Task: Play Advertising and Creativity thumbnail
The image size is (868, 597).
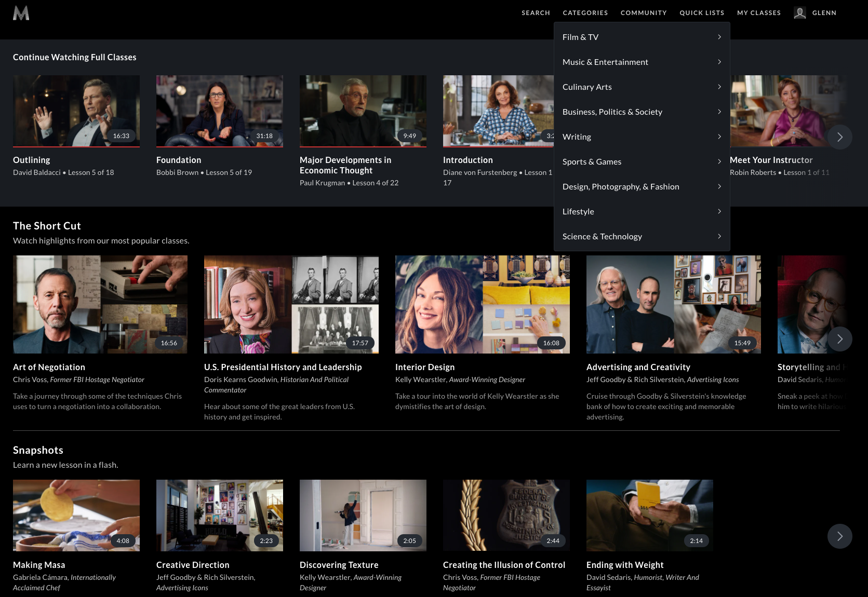Action: click(x=674, y=304)
